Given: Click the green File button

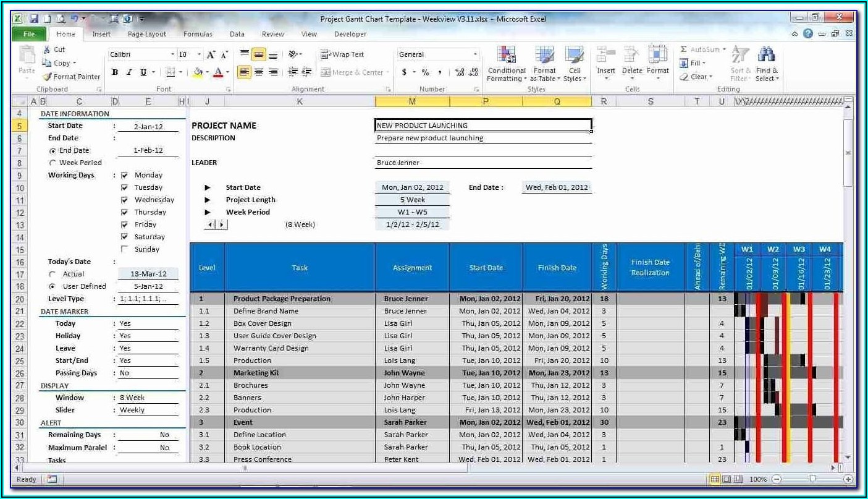Looking at the screenshot, I should pos(29,34).
